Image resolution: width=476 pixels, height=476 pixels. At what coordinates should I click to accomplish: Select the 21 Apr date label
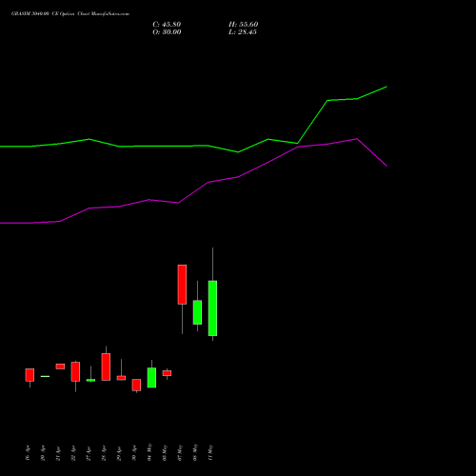click(58, 453)
